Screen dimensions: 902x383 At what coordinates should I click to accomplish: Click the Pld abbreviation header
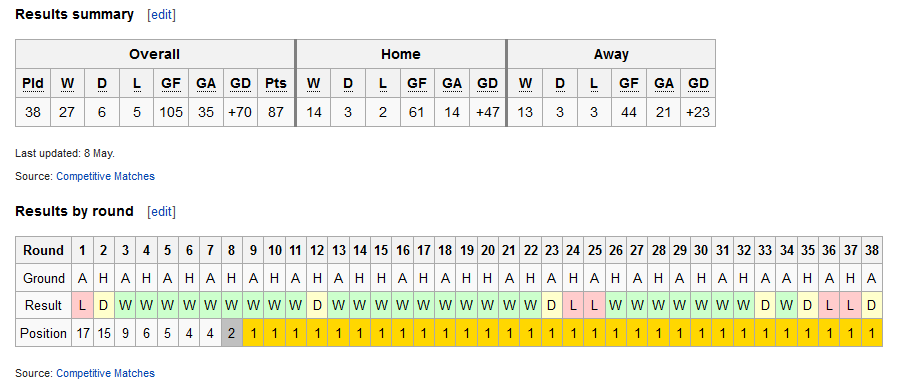pos(33,83)
